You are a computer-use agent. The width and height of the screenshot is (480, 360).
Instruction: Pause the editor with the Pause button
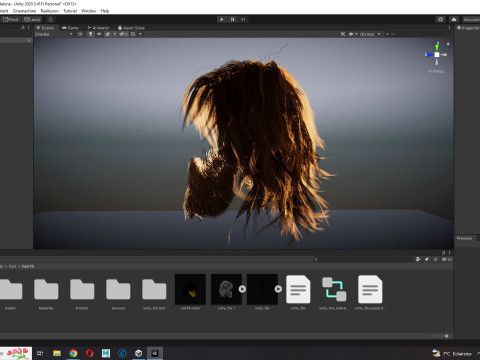click(232, 19)
